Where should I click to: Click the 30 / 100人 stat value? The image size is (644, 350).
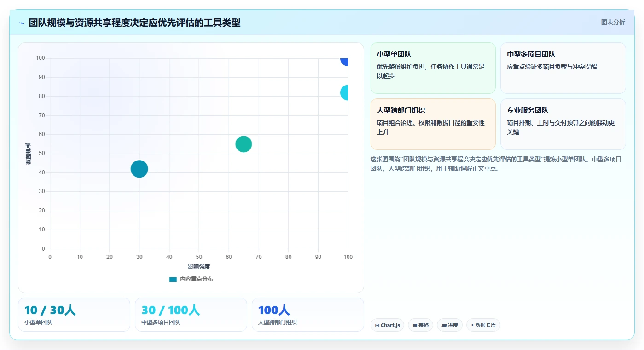click(x=170, y=310)
